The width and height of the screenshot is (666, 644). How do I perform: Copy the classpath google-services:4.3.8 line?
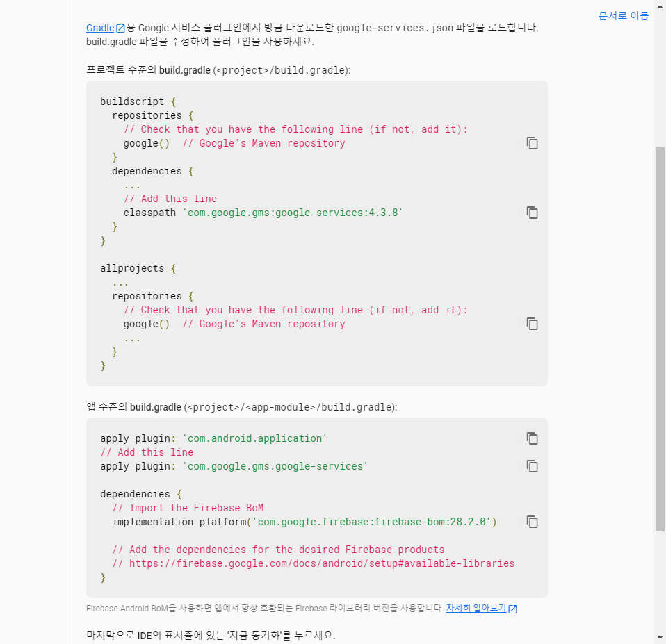click(533, 213)
